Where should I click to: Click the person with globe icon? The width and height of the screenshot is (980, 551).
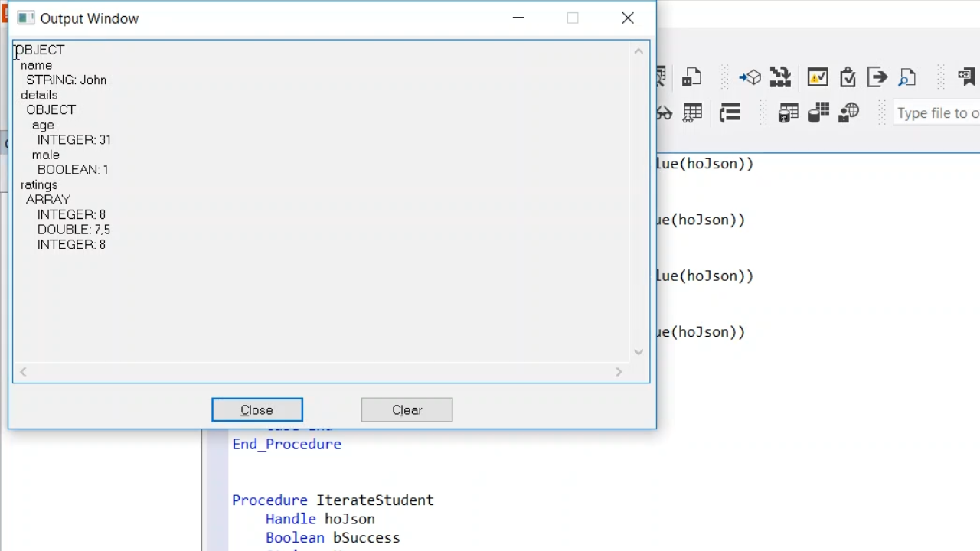click(x=849, y=113)
